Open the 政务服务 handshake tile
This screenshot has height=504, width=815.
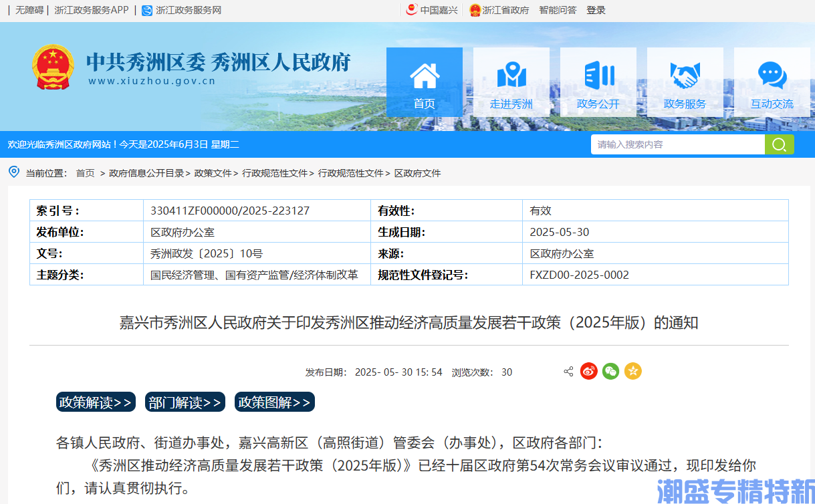coord(685,82)
